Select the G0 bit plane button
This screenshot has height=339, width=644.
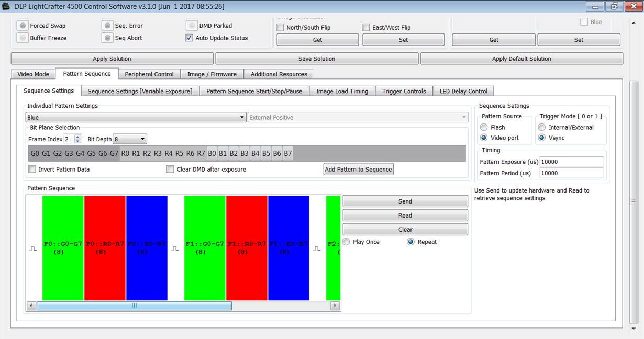(x=35, y=154)
